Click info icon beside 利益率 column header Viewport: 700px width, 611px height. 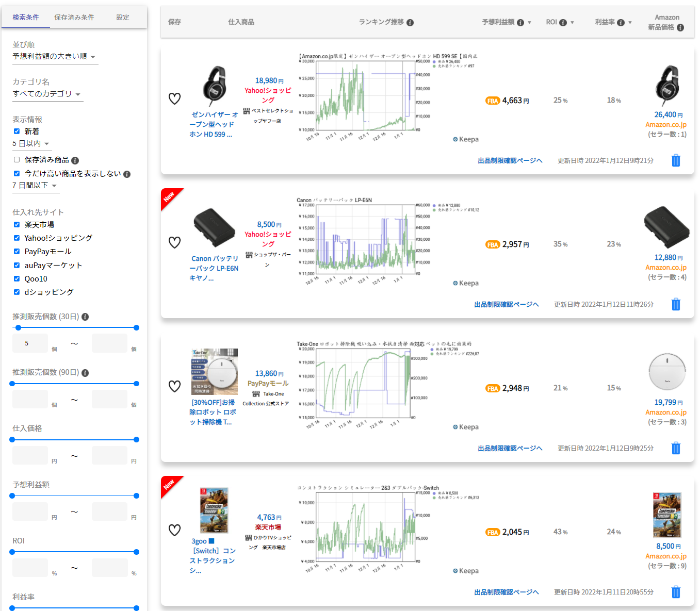pos(621,23)
